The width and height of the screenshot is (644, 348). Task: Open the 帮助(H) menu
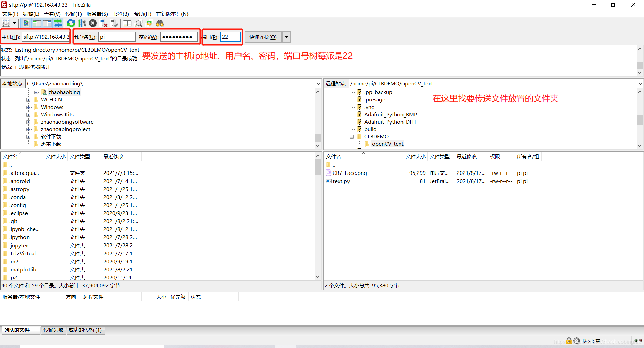(143, 14)
